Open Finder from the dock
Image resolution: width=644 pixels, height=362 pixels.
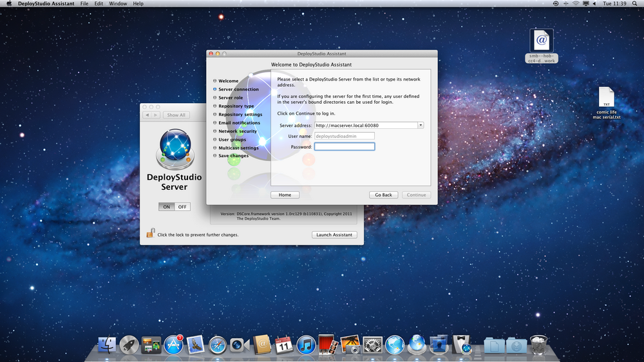tap(107, 345)
